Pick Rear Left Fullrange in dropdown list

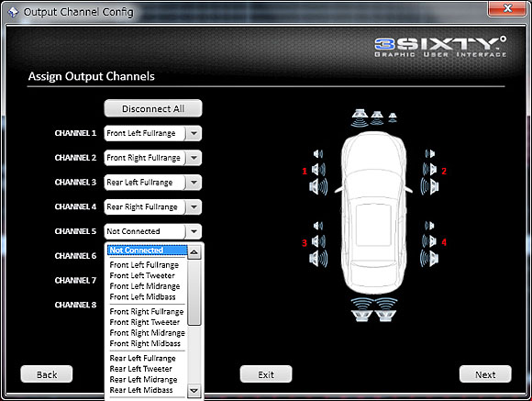pos(142,358)
